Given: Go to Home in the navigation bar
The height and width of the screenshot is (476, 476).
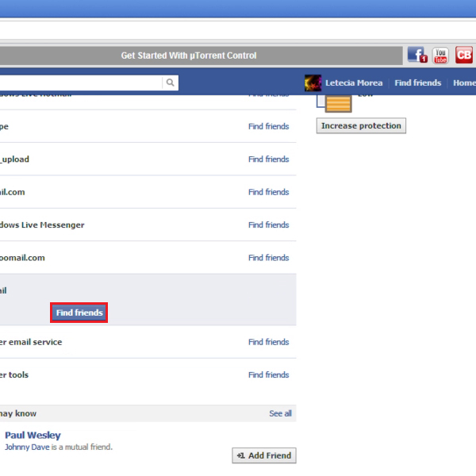Looking at the screenshot, I should coord(464,83).
